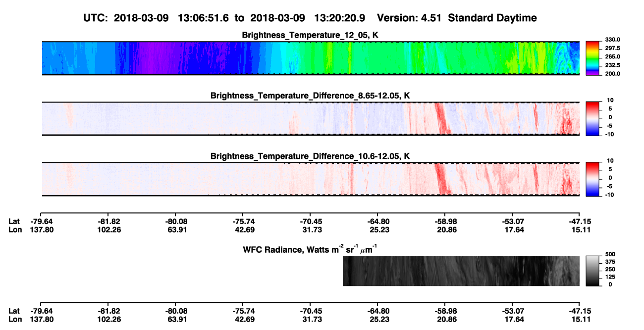Click the 232.5 colorbar label
Viewport: 644px width, 330px height.
pyautogui.click(x=612, y=65)
